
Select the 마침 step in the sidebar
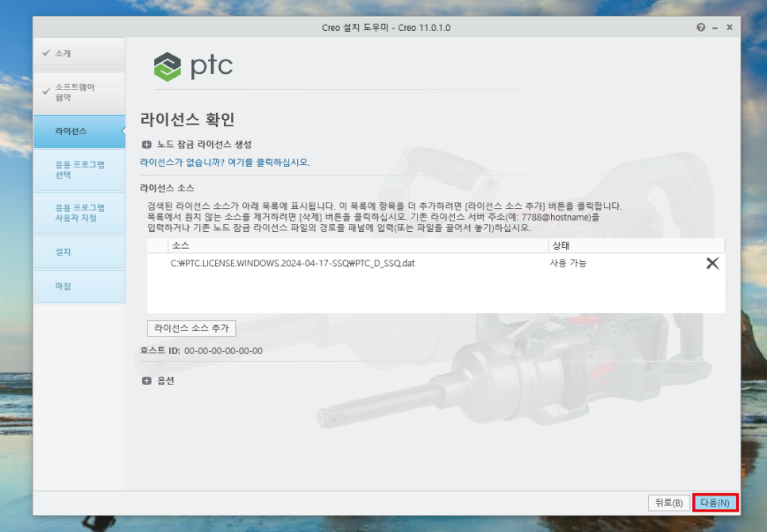[79, 286]
